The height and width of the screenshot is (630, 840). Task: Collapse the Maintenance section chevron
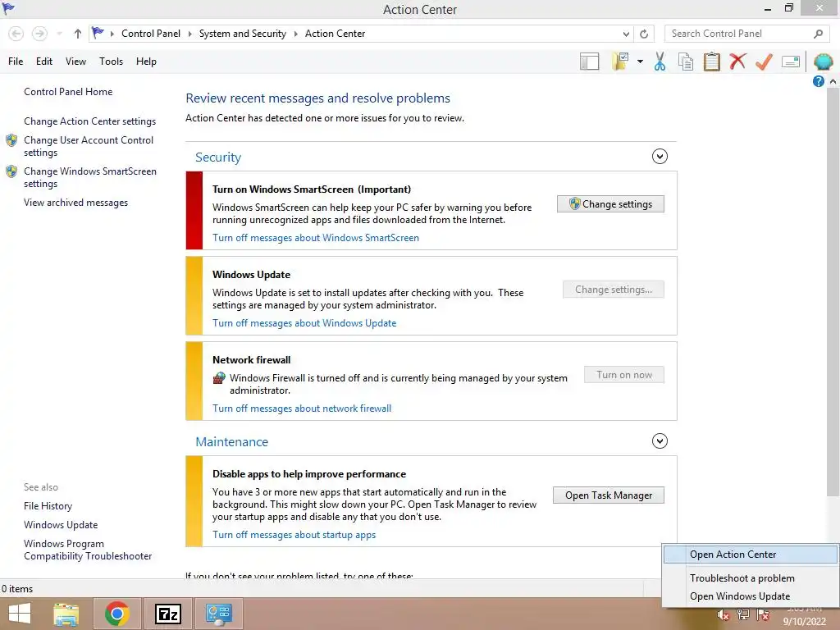pos(660,441)
